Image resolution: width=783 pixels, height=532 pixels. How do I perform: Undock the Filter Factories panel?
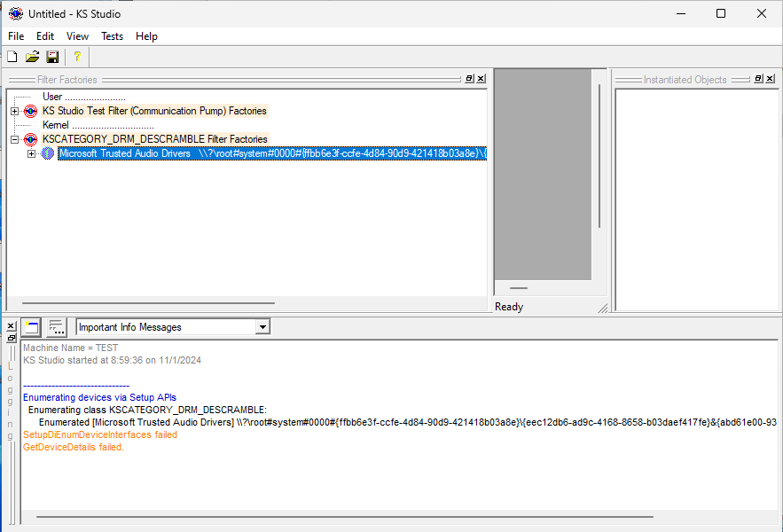point(469,78)
